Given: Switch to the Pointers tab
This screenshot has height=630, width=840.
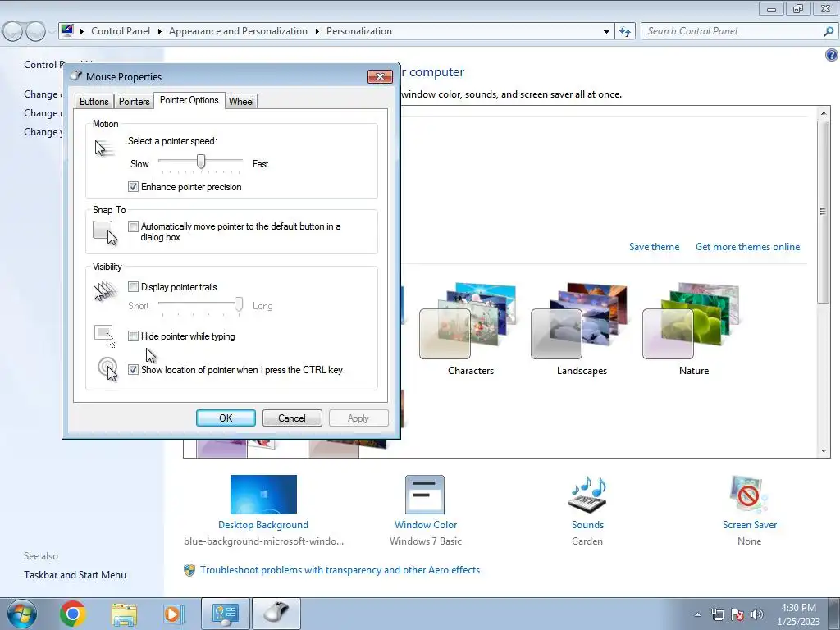Looking at the screenshot, I should (x=134, y=101).
